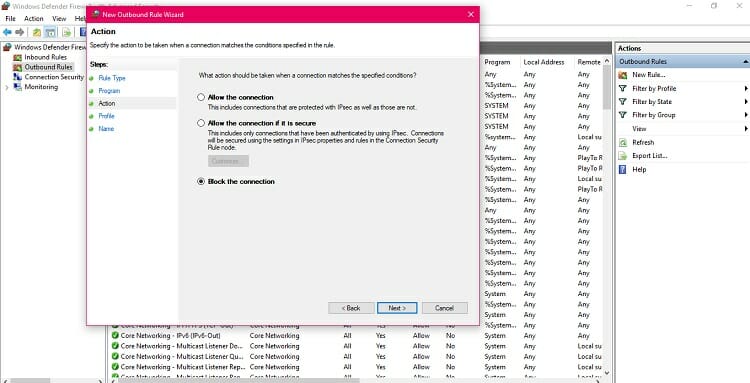The height and width of the screenshot is (383, 750).
Task: Click the gray Forward arrow toolbar icon
Action: [x=20, y=32]
